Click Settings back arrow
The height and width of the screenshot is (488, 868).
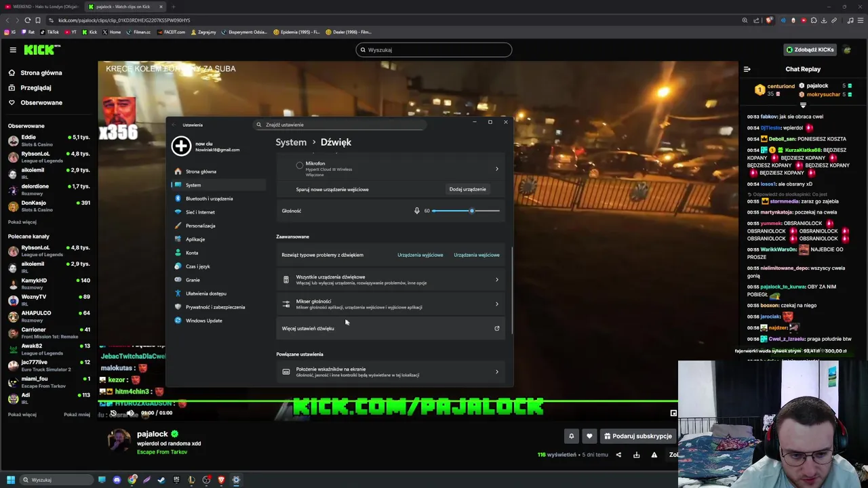pos(174,125)
